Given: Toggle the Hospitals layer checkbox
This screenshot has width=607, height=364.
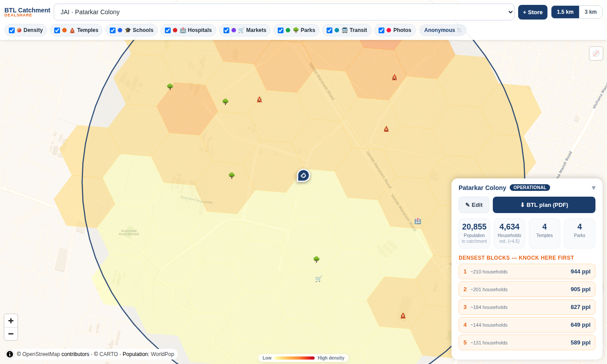Looking at the screenshot, I should coord(168,30).
